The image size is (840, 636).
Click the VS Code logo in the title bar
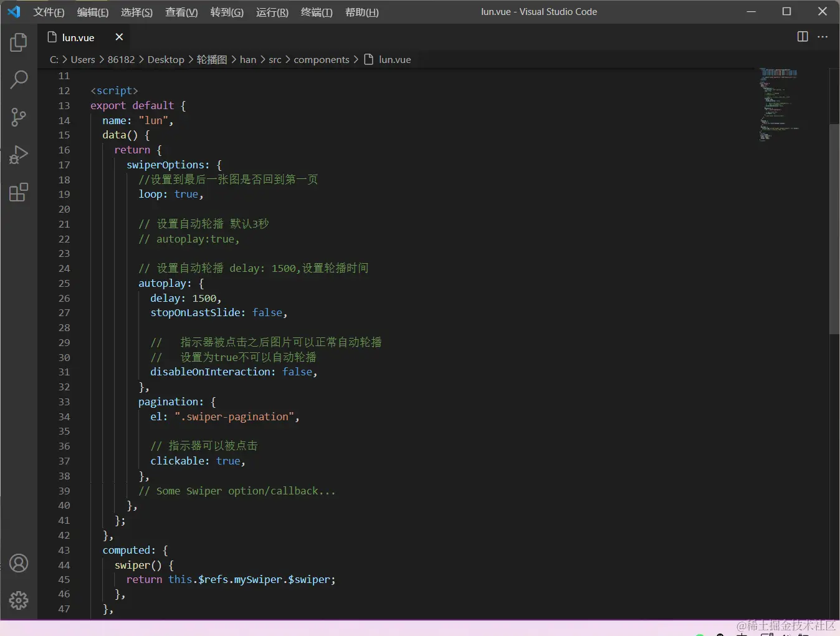pyautogui.click(x=14, y=12)
